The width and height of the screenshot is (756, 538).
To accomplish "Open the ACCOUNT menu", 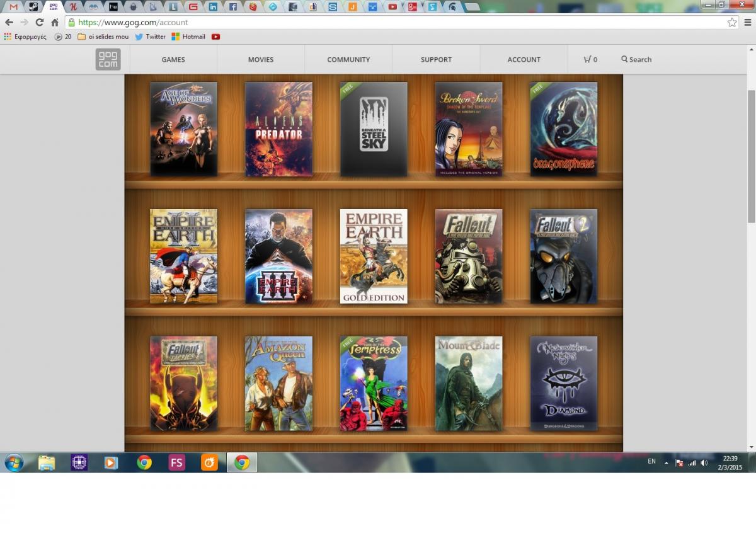I will point(524,59).
